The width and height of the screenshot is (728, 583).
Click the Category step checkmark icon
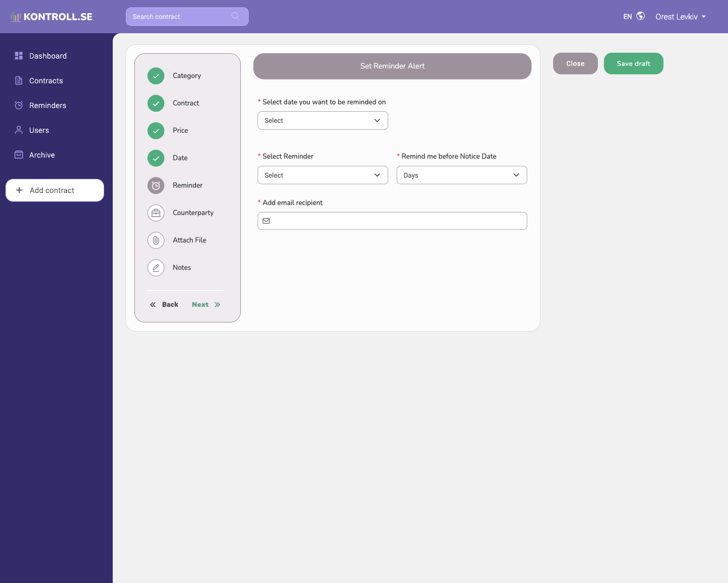156,76
